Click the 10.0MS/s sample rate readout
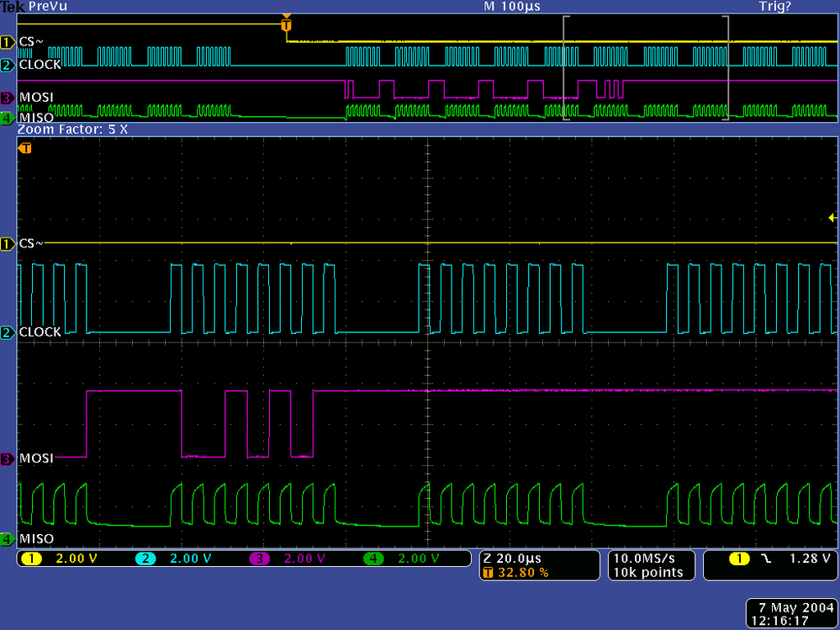The width and height of the screenshot is (840, 630). tap(644, 559)
